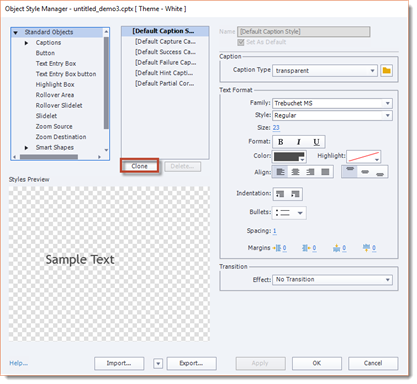This screenshot has height=384, width=417.
Task: Click the Spacing value 1
Action: [x=275, y=231]
